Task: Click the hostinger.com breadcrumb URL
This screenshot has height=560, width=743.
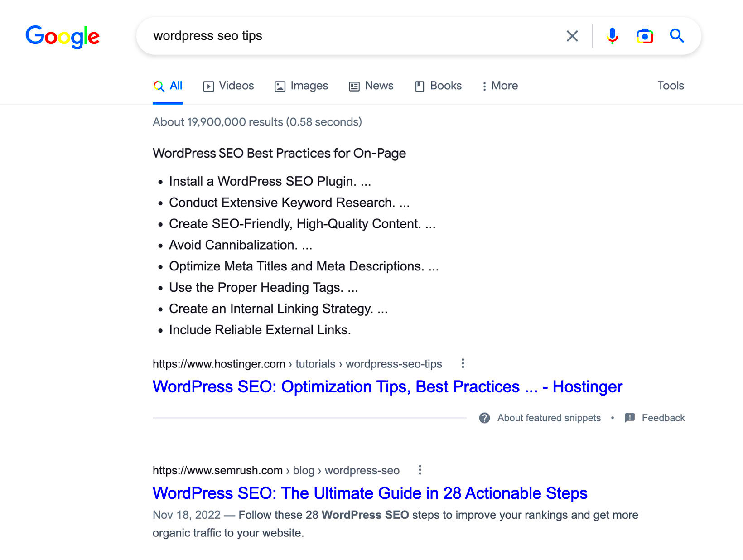Action: (297, 364)
